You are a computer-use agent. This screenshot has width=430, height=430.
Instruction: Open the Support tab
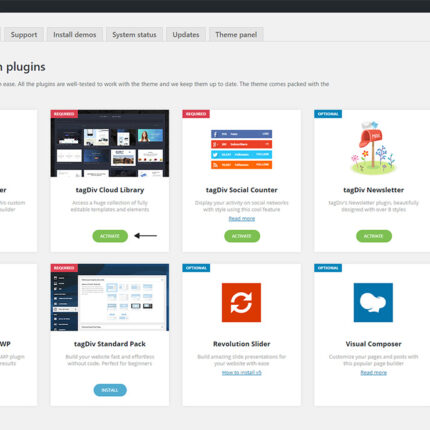click(x=24, y=35)
